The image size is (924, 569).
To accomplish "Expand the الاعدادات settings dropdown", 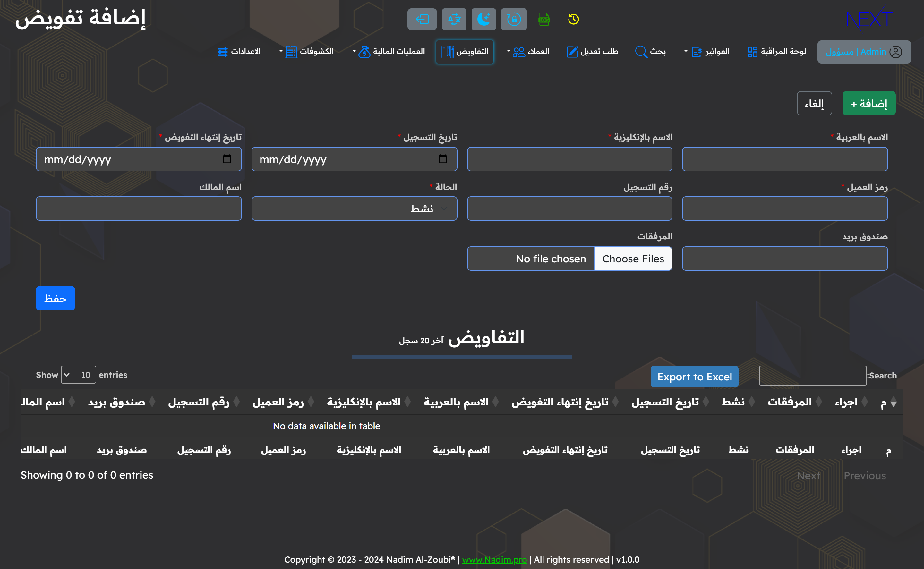I will (x=241, y=52).
